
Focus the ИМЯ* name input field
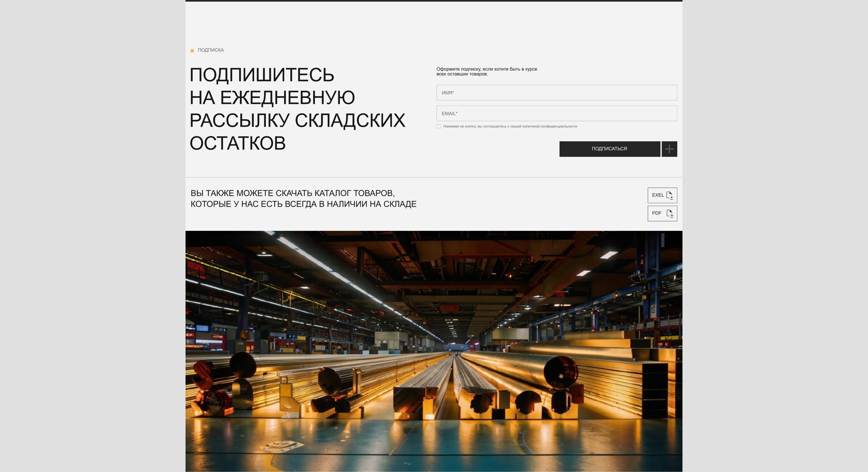556,93
